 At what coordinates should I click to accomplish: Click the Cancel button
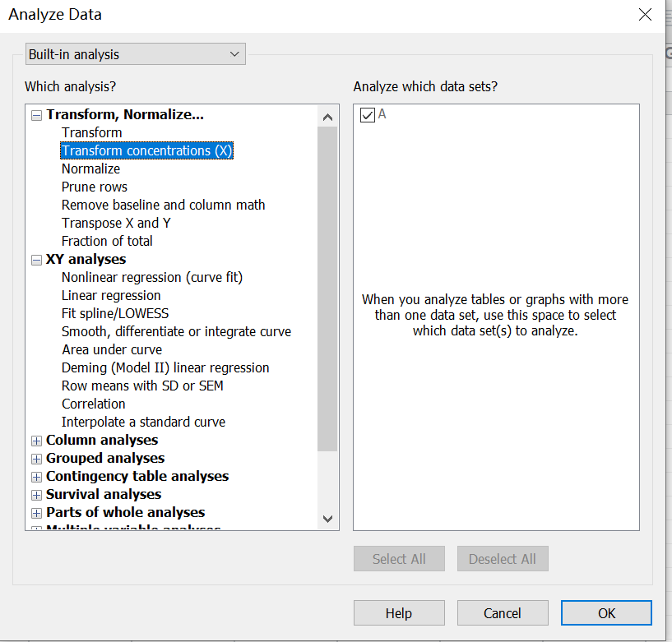pos(502,612)
